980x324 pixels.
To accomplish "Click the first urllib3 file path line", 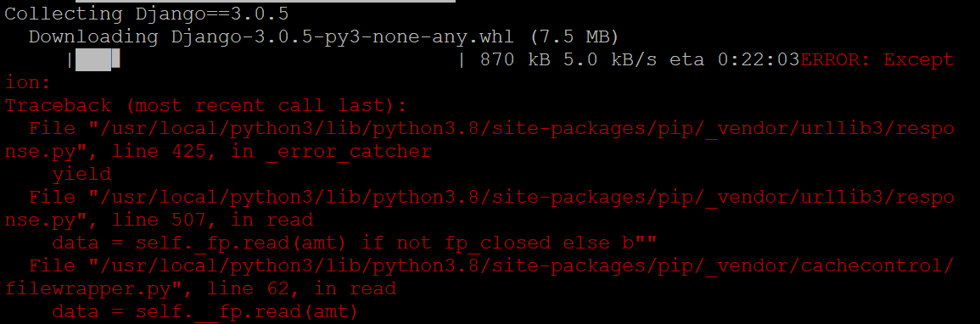I will coord(491,129).
